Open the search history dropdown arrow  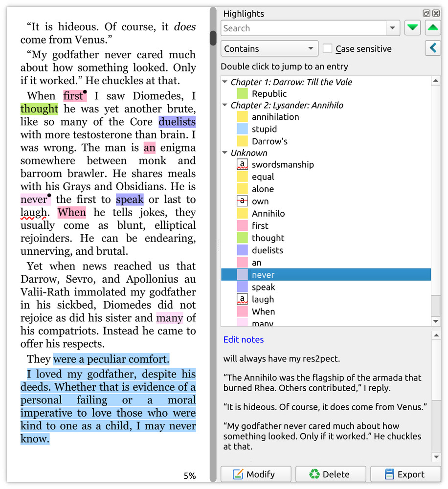[392, 28]
